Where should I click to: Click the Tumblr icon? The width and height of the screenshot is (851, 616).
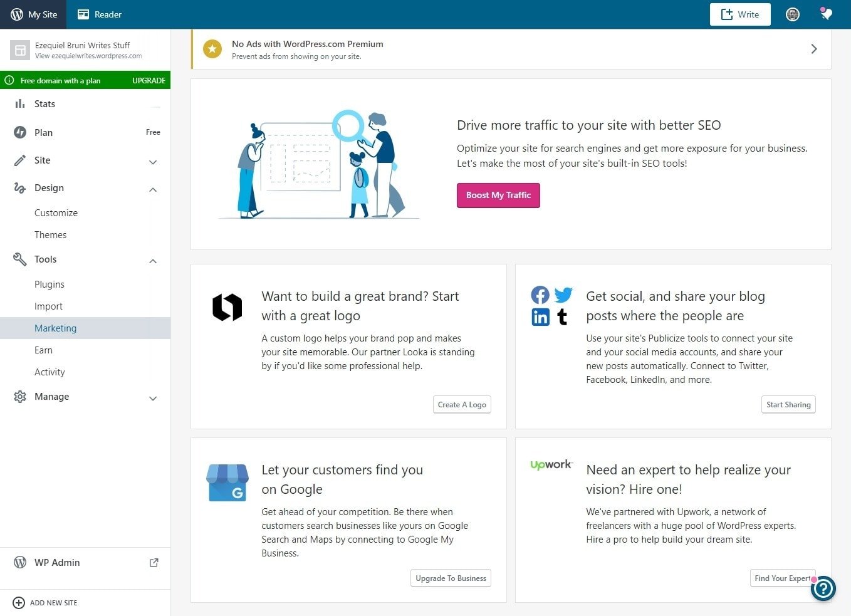coord(562,317)
